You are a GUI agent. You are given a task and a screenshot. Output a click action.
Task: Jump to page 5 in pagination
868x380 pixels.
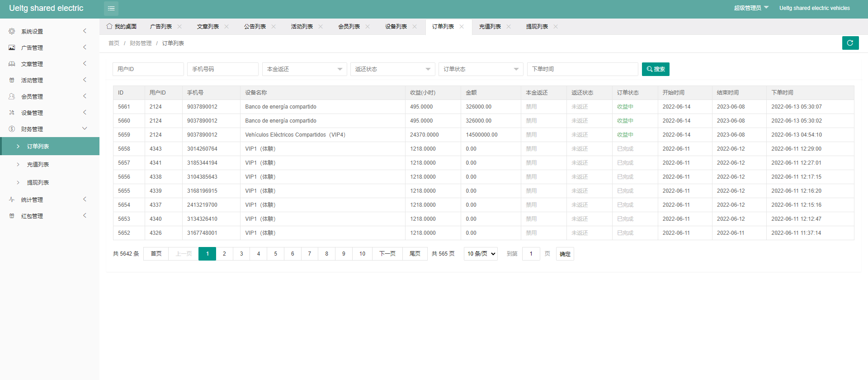point(275,254)
